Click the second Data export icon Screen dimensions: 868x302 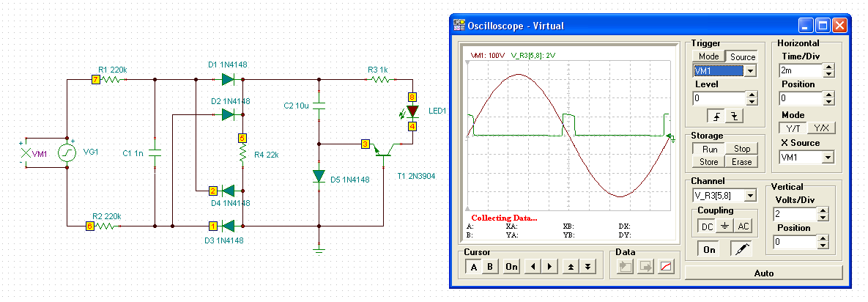click(645, 267)
